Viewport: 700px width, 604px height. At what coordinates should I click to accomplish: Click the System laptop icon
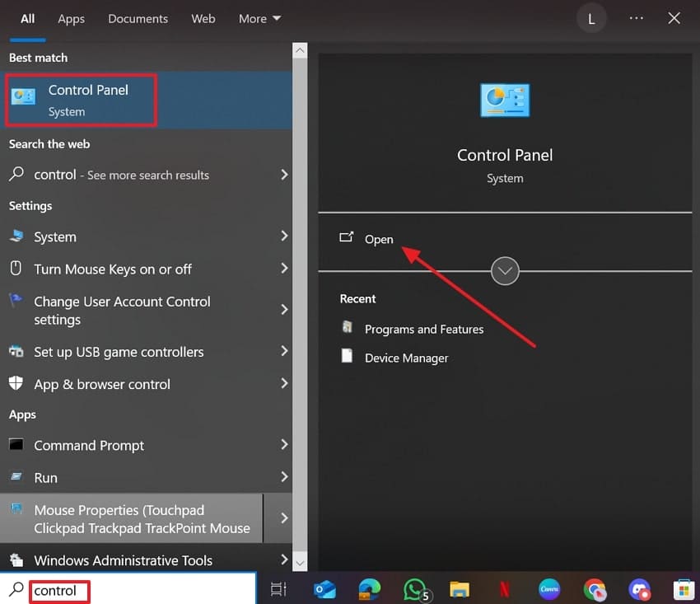[x=16, y=236]
